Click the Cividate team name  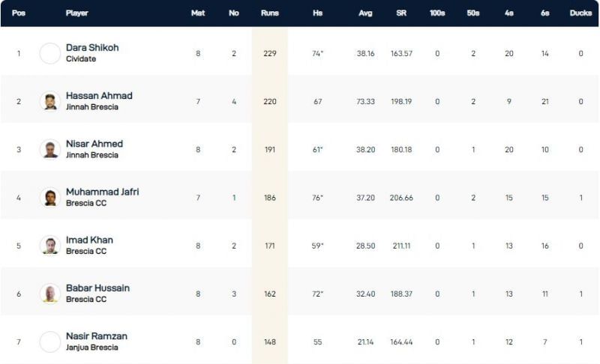(81, 59)
